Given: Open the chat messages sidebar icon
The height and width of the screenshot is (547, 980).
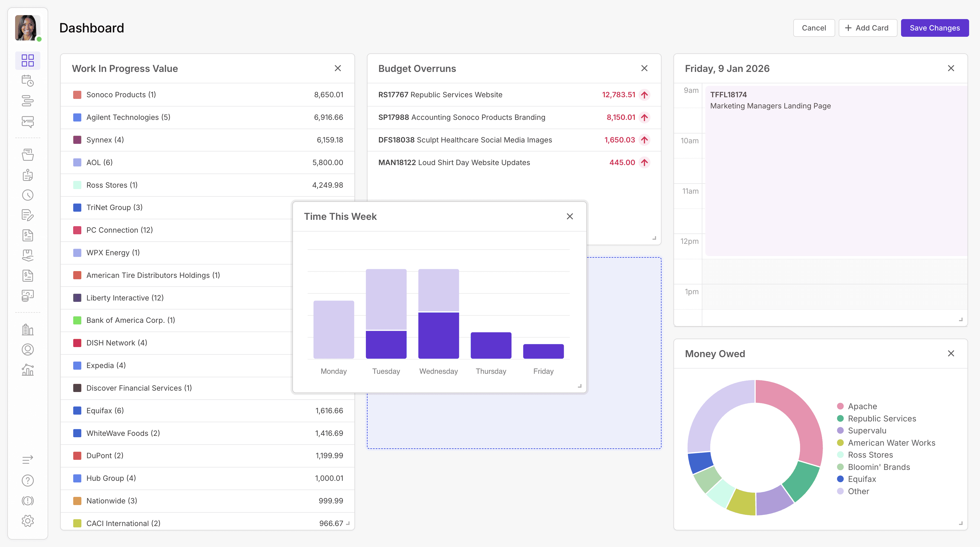Looking at the screenshot, I should [27, 122].
